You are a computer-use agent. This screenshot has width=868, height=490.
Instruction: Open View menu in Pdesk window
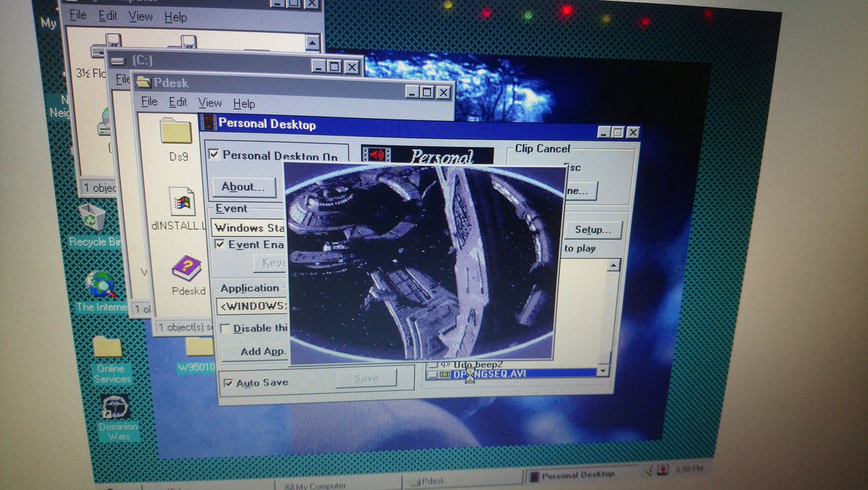210,104
